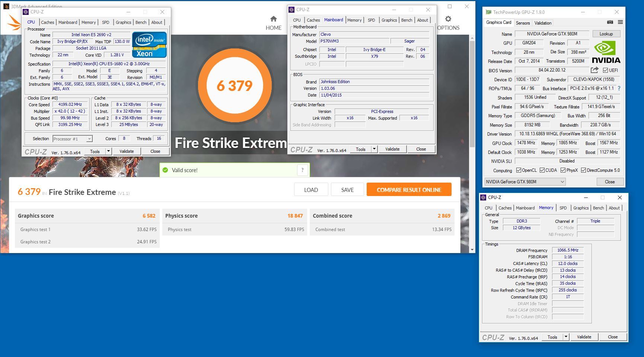Open the Sensors tab in GPU-Z
The width and height of the screenshot is (644, 357).
pyautogui.click(x=523, y=23)
